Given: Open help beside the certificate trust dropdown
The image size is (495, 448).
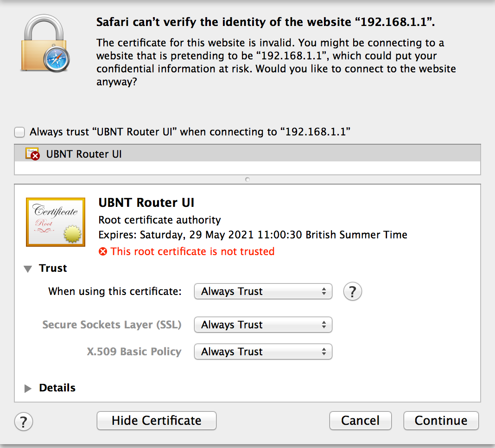Looking at the screenshot, I should (x=352, y=292).
